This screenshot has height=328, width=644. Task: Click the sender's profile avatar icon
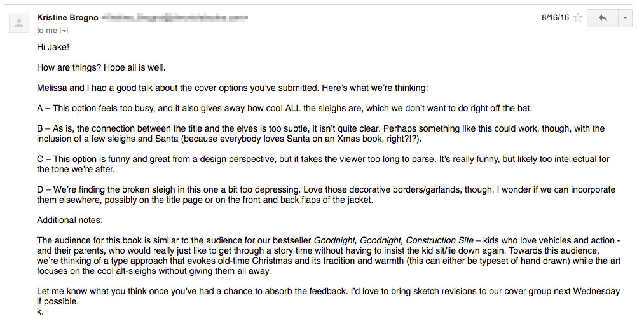point(20,24)
